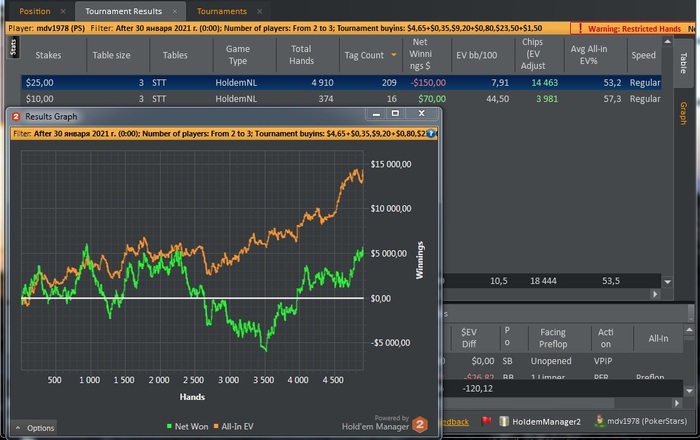The width and height of the screenshot is (700, 440).
Task: Sort hands by $EV Diff column
Action: click(x=469, y=338)
